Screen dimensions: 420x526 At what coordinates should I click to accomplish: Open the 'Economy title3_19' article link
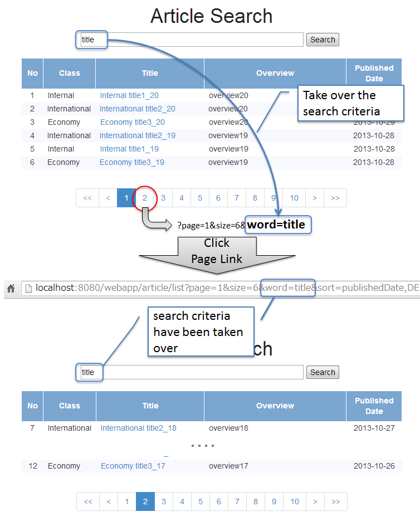[132, 162]
